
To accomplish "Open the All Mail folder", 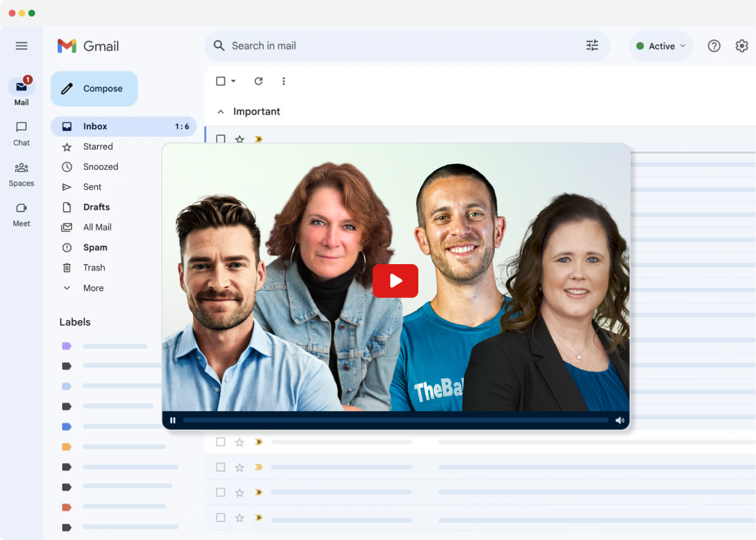I will pyautogui.click(x=97, y=228).
